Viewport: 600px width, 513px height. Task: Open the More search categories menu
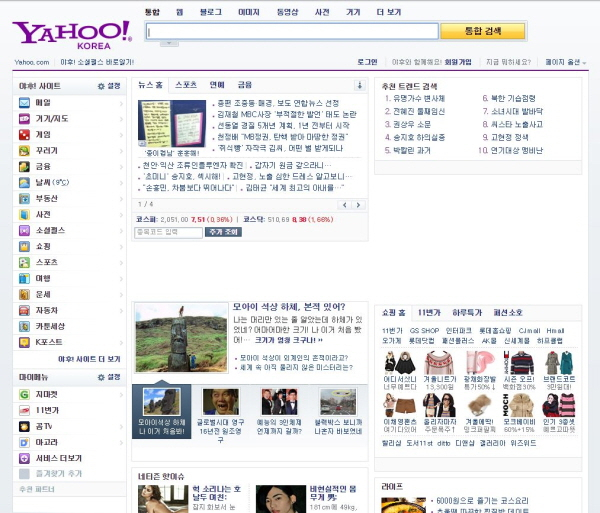click(389, 12)
